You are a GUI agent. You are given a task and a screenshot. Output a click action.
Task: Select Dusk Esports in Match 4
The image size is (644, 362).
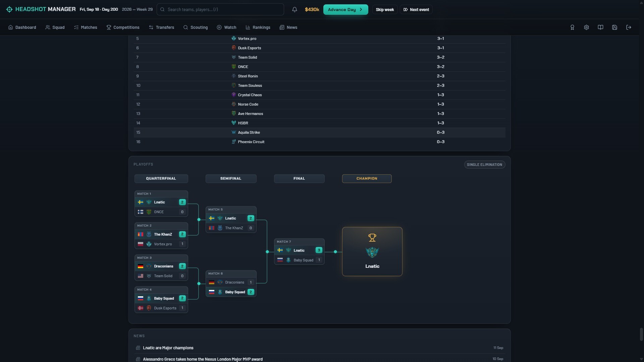(x=161, y=308)
